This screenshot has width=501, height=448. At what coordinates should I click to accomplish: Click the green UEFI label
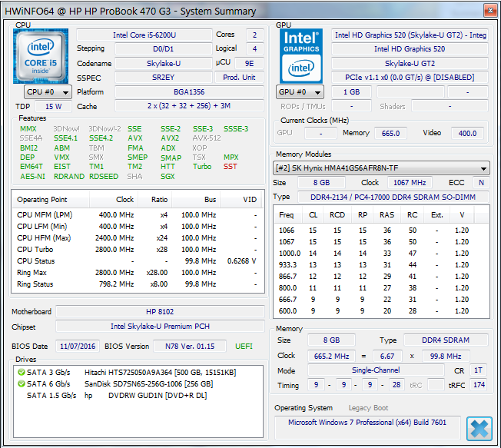coord(244,346)
